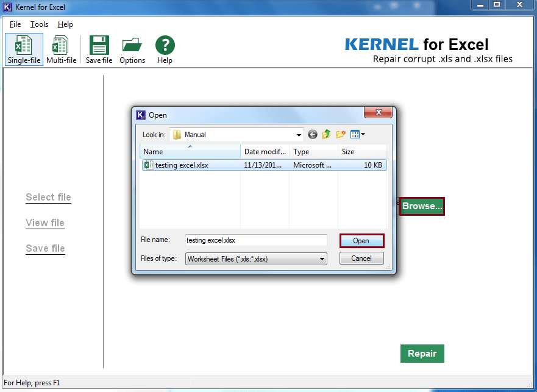The width and height of the screenshot is (537, 392).
Task: Click the green Repair button
Action: point(422,354)
